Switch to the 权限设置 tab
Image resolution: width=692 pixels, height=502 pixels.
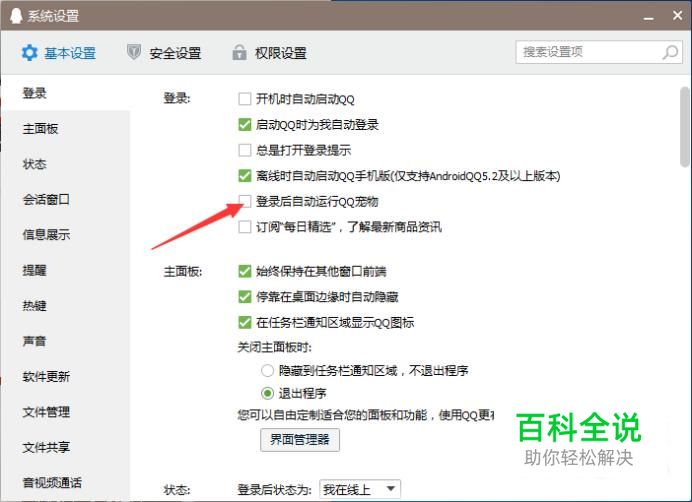click(269, 53)
